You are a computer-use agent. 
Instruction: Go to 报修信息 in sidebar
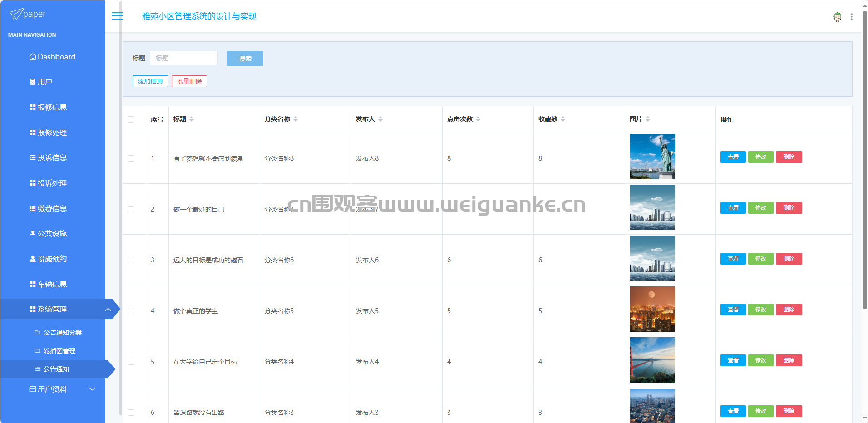pyautogui.click(x=52, y=107)
